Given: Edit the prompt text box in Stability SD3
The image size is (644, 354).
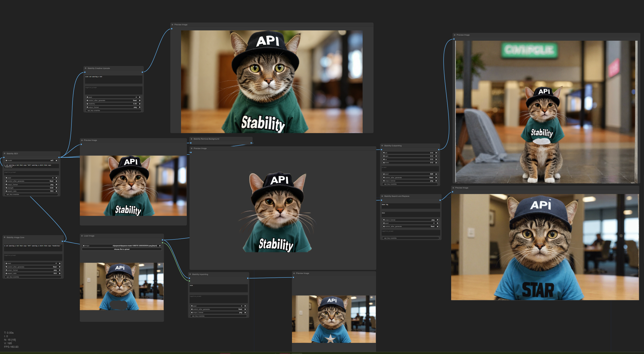Looking at the screenshot, I should (31, 166).
